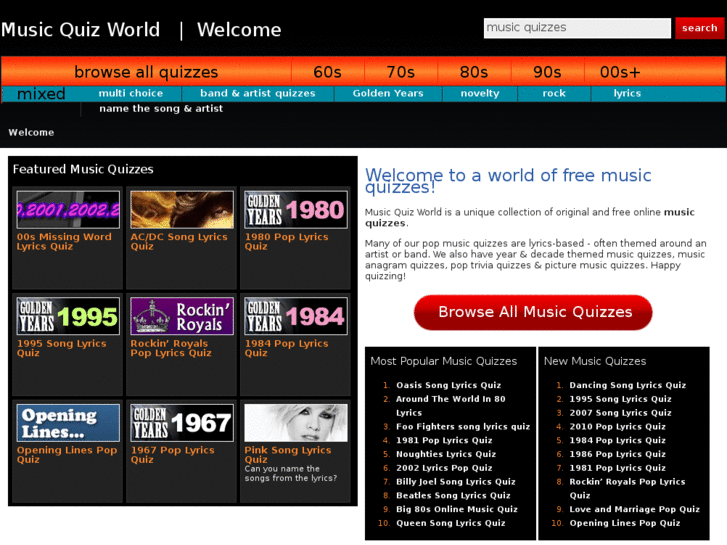
Task: Open the Golden Years 1967 thumbnail
Action: pos(182,423)
